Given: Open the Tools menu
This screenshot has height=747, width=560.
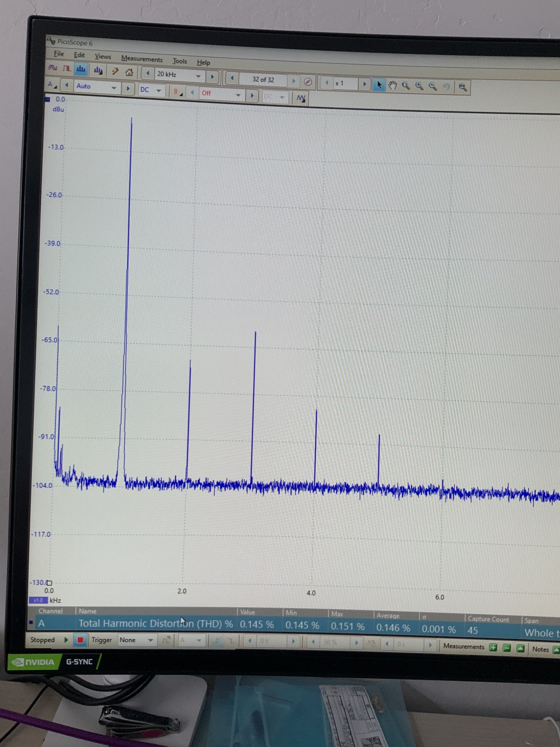Looking at the screenshot, I should [x=180, y=61].
